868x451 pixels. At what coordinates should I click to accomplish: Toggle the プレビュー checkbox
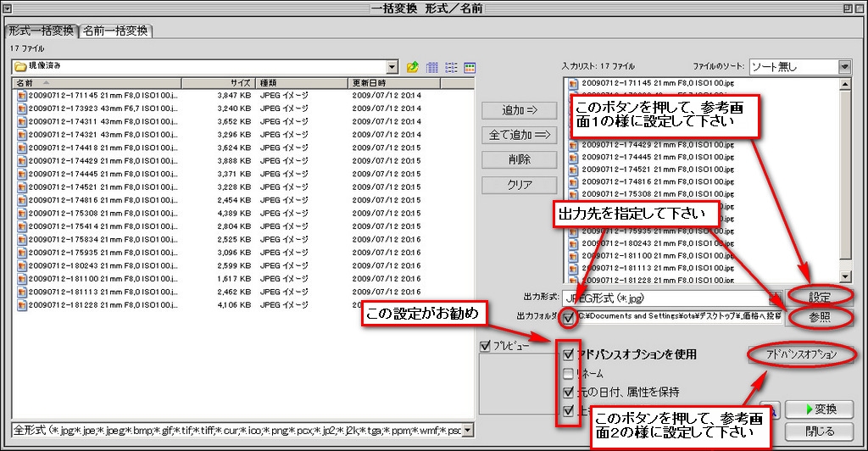[x=486, y=346]
